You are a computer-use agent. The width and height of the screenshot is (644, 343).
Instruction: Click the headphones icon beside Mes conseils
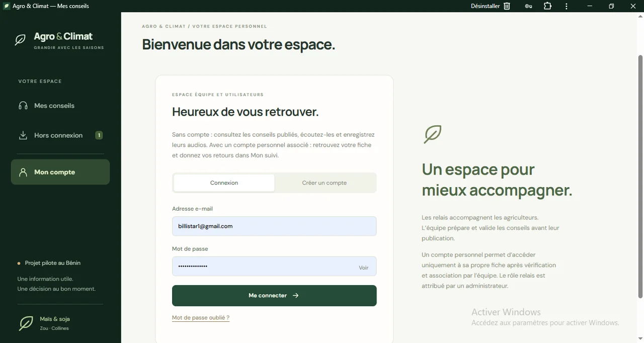point(23,106)
